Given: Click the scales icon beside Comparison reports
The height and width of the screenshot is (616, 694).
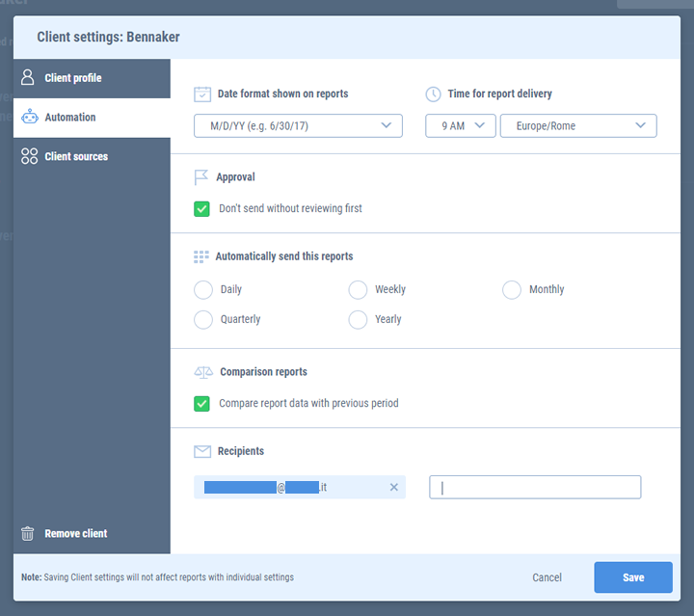Looking at the screenshot, I should point(203,372).
